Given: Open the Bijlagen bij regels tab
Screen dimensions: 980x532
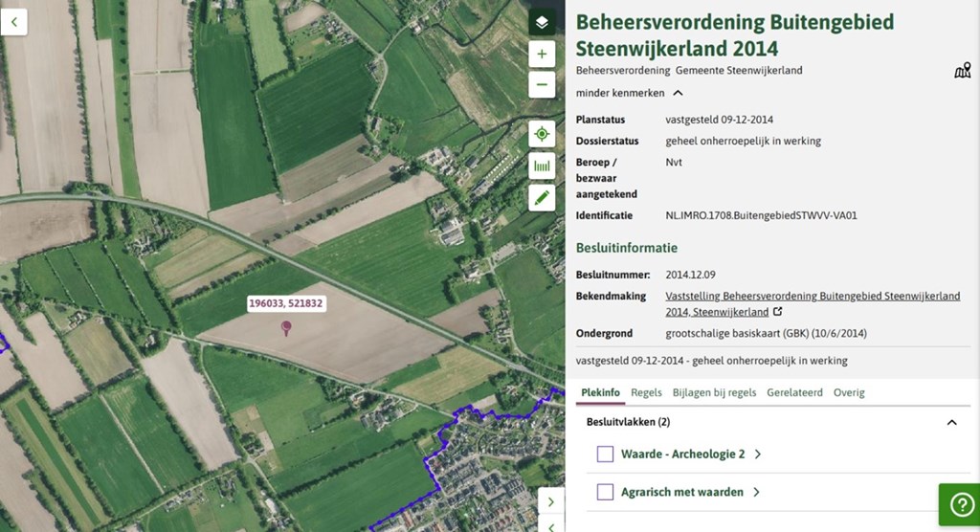Looking at the screenshot, I should point(714,392).
